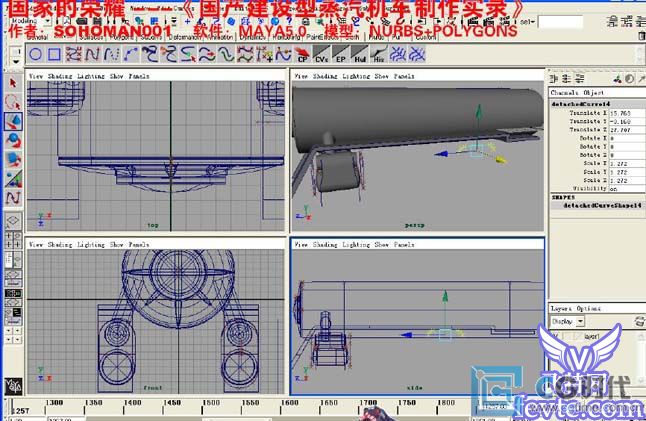Open the Lighting menu of the persp panel
The image size is (646, 421).
(356, 76)
